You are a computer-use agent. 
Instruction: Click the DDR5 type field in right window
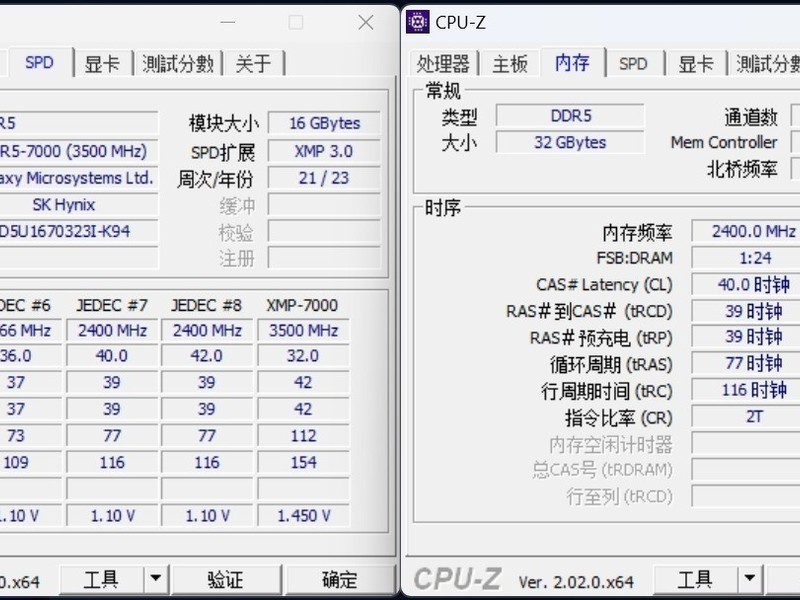(570, 115)
